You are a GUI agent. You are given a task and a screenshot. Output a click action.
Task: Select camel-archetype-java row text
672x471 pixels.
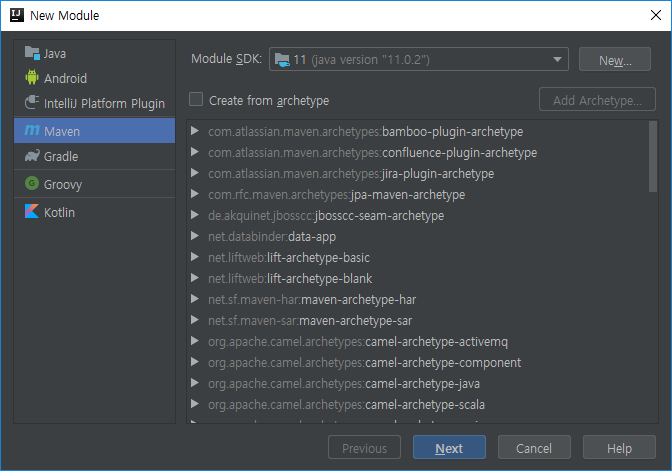(344, 384)
